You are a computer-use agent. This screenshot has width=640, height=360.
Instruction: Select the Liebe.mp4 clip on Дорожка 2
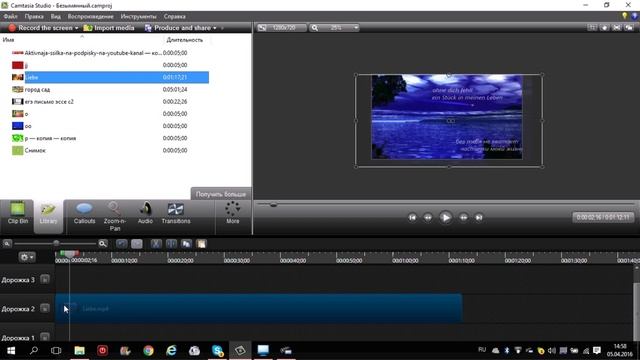click(x=259, y=309)
